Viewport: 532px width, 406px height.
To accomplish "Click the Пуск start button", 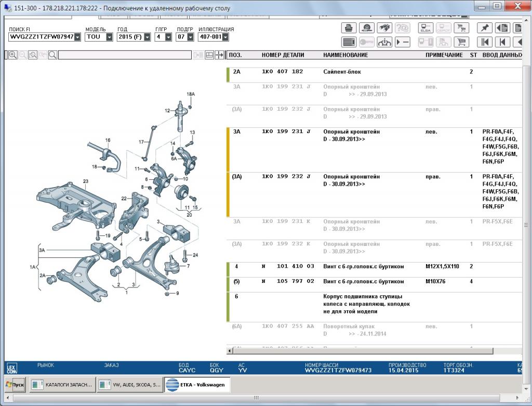I will [x=15, y=385].
